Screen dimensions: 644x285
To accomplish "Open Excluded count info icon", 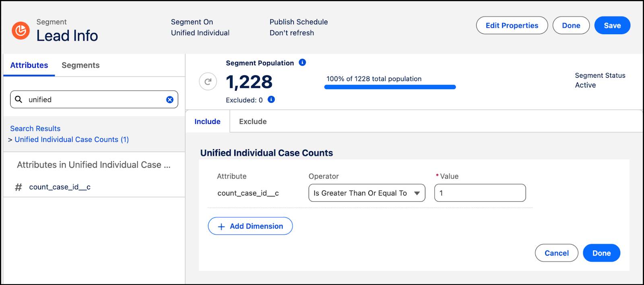I will pyautogui.click(x=271, y=100).
